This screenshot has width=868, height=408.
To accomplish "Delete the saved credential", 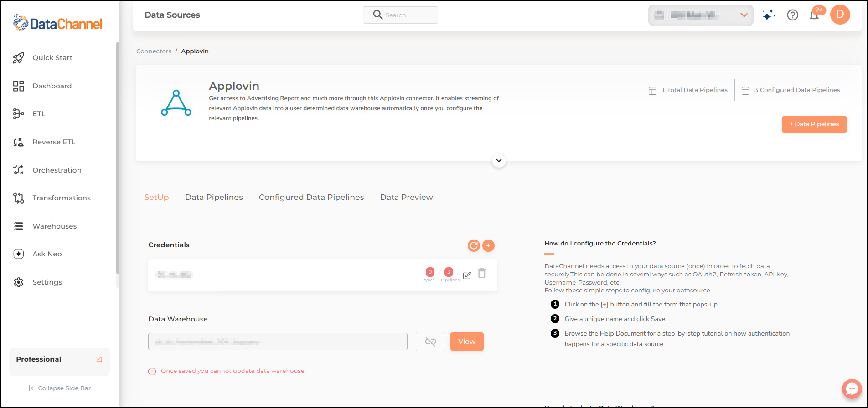I will 482,273.
